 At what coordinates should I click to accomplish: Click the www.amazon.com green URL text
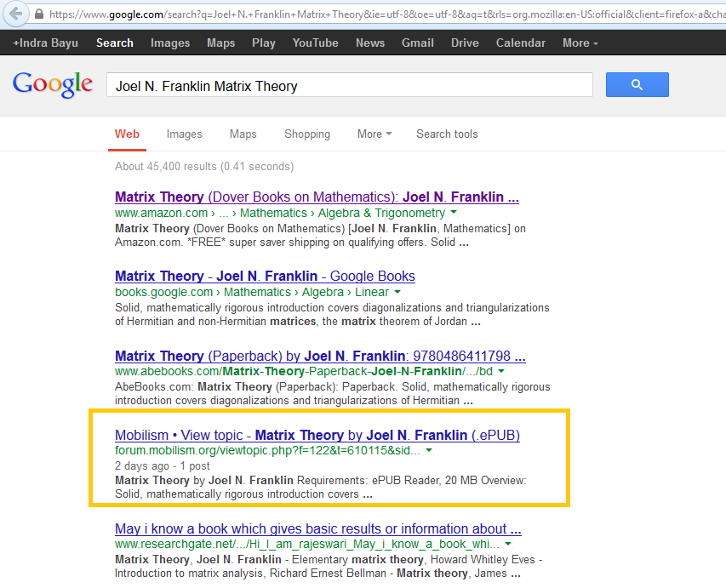point(280,213)
